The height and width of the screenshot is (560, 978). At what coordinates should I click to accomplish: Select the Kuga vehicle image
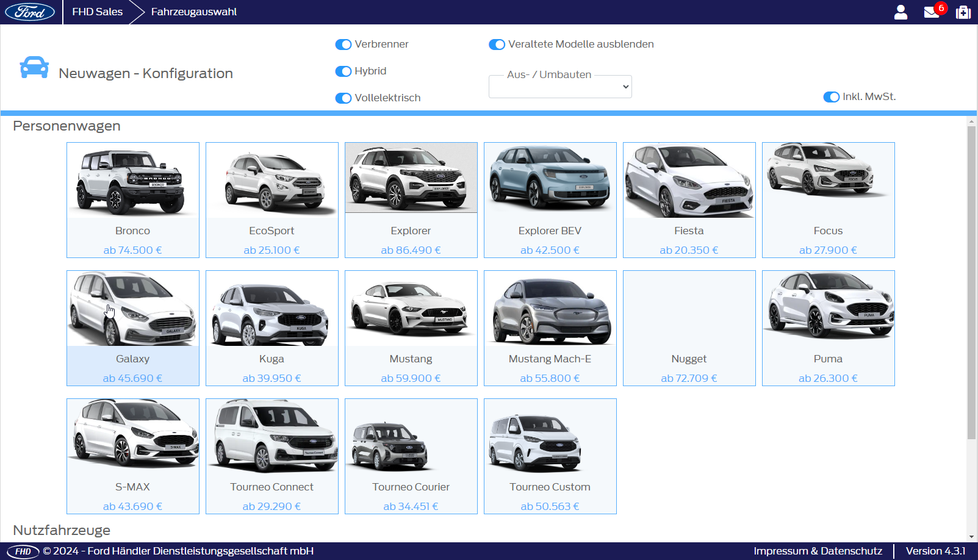(272, 309)
